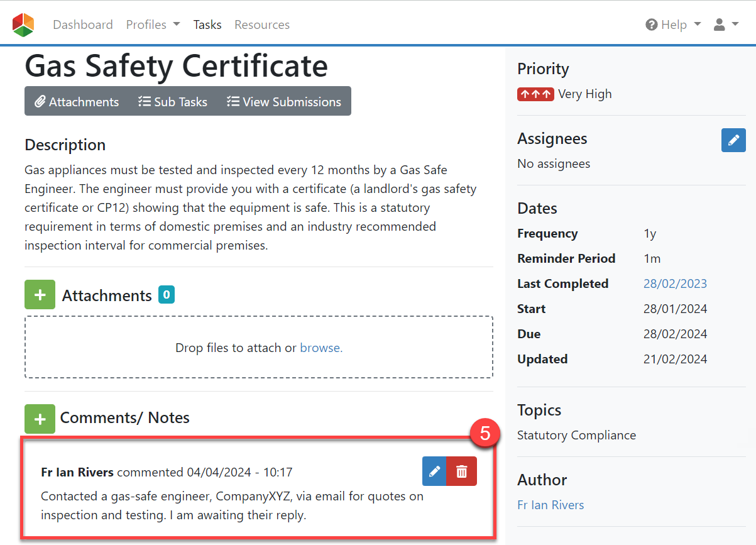Navigate to Resources

point(262,25)
